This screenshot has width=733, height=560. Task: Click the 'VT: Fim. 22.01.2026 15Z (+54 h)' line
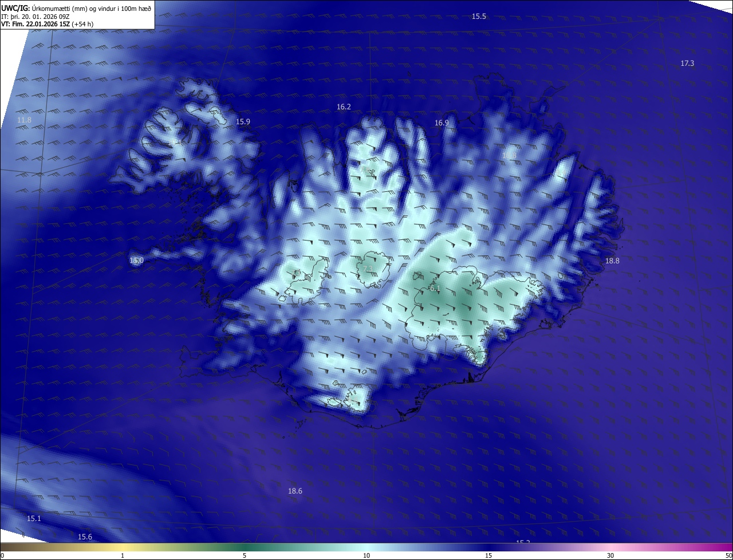coord(48,24)
